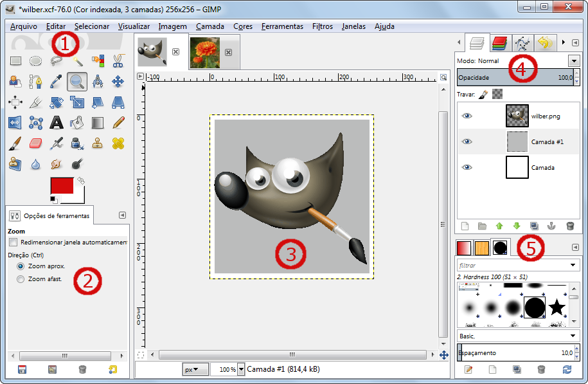
Task: Select the Color picker eyedropper tool
Action: point(57,82)
